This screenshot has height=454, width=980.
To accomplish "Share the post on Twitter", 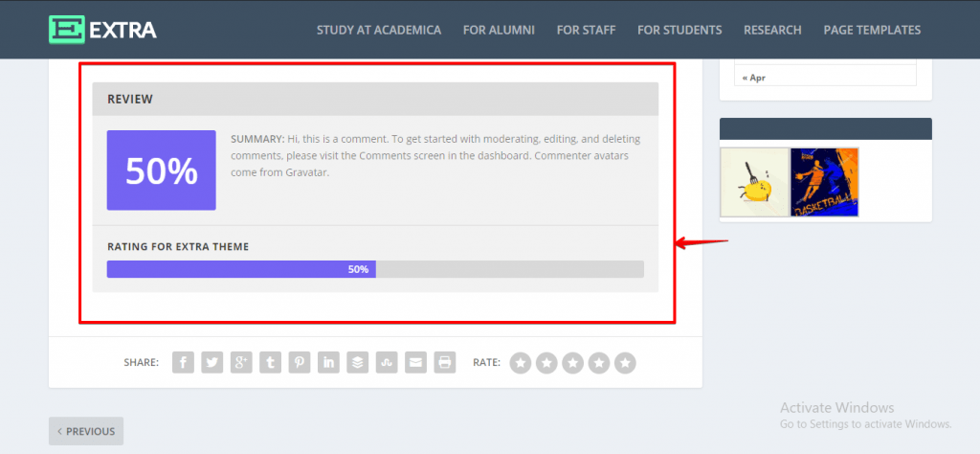I will (212, 362).
